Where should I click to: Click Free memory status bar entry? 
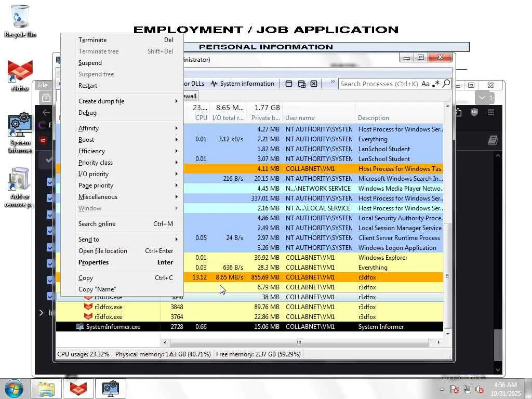coord(258,354)
